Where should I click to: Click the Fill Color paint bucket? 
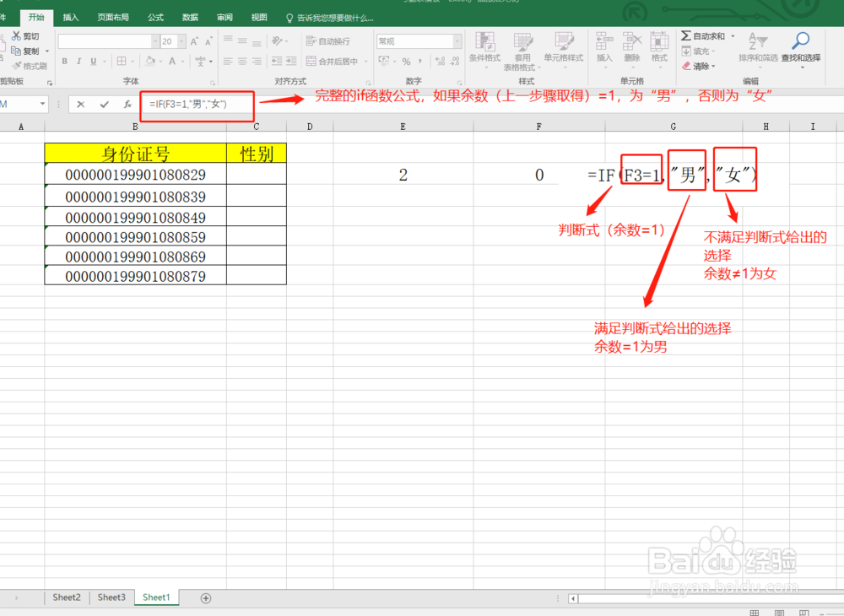coord(151,62)
